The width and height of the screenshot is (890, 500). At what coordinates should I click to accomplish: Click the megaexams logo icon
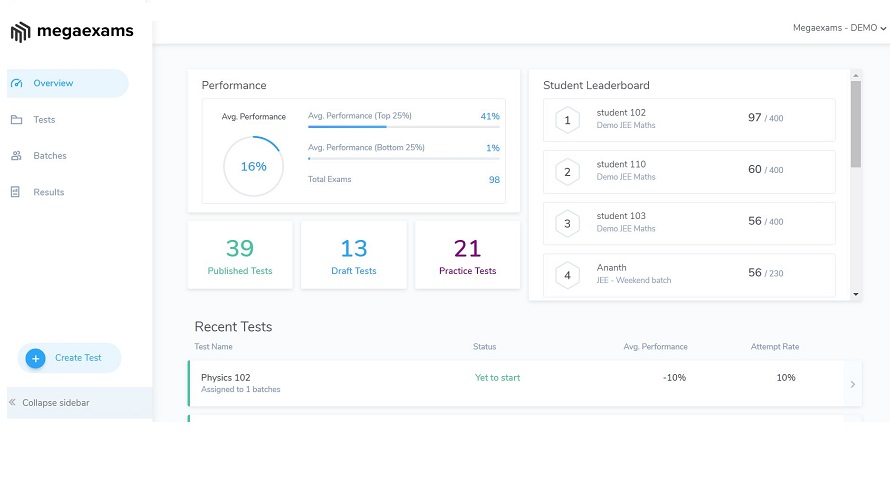click(x=21, y=32)
